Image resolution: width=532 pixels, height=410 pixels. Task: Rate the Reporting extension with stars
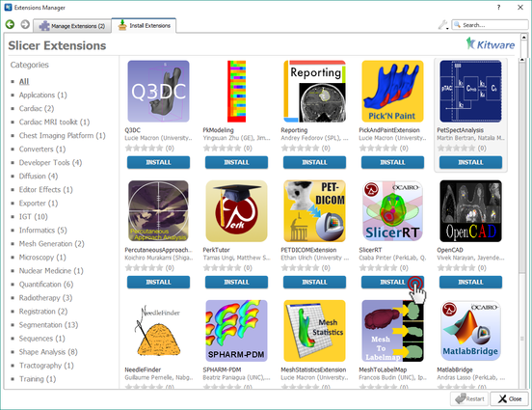click(300, 149)
